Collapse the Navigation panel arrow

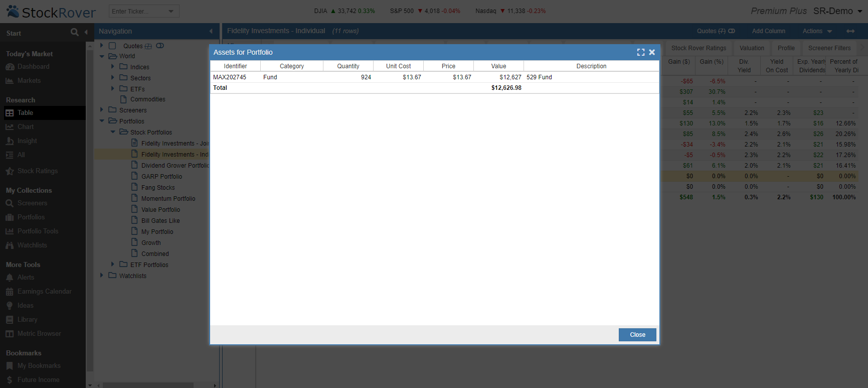click(211, 31)
